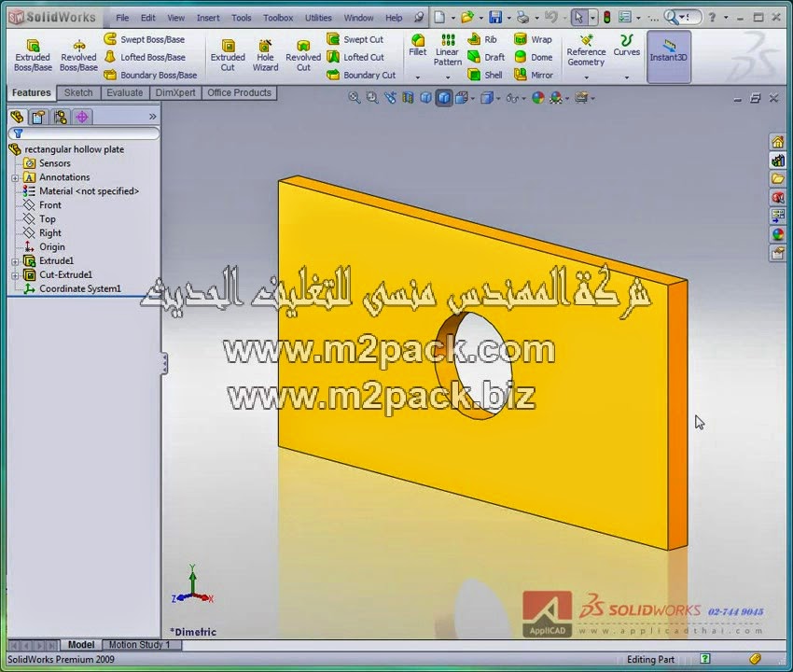Screen dimensions: 793x672
Task: Click the Save toolbar icon
Action: click(x=495, y=18)
